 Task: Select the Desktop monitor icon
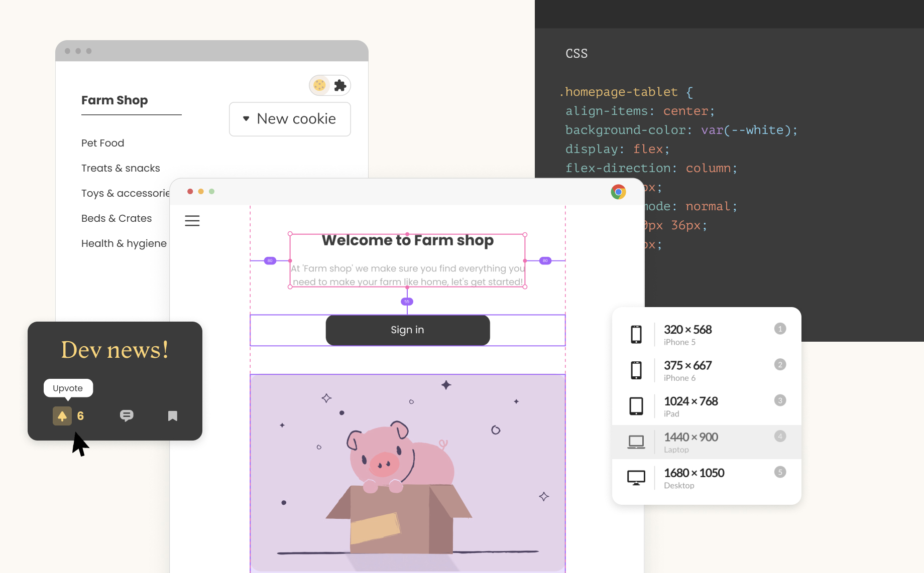636,478
